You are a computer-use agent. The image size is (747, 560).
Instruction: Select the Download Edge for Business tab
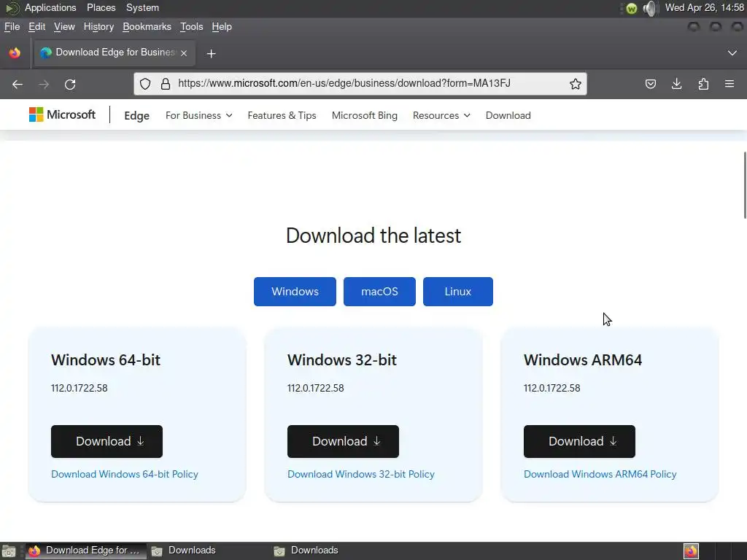115,52
